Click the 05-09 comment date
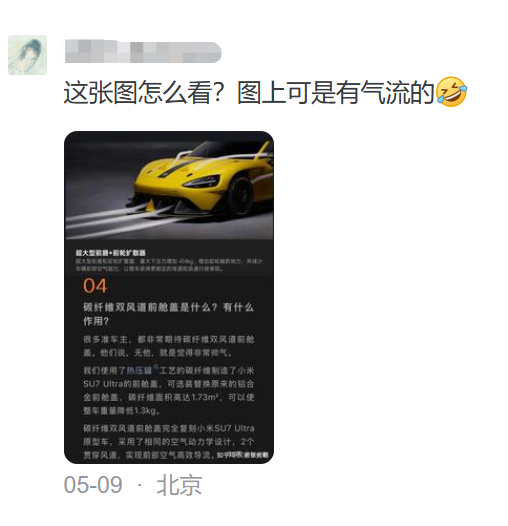The image size is (508, 526). (x=93, y=485)
